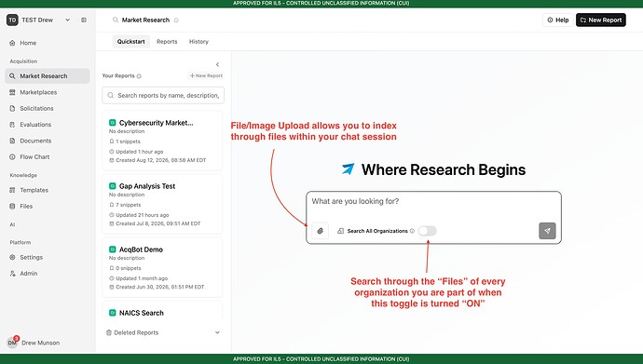643x364 pixels.
Task: Toggle the Search All Organizations switch
Action: 428,231
